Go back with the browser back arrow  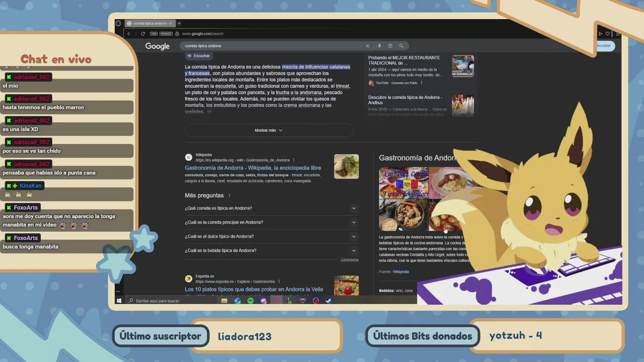point(129,34)
